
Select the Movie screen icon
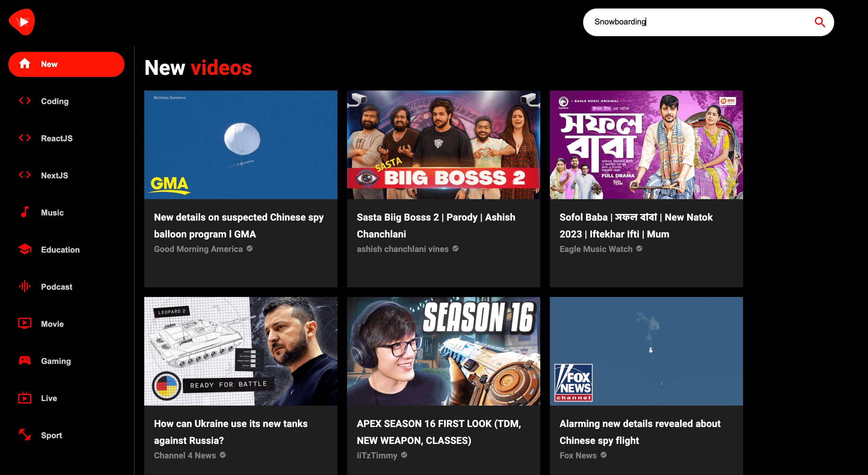[x=25, y=324]
